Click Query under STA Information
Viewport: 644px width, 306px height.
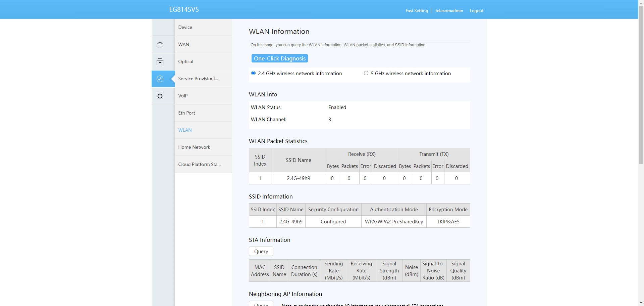(x=261, y=251)
